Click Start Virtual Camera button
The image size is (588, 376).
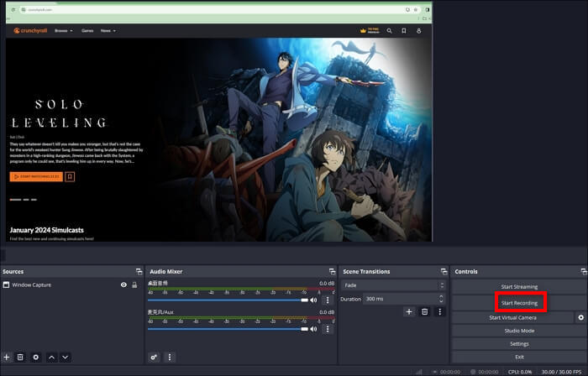click(x=513, y=317)
